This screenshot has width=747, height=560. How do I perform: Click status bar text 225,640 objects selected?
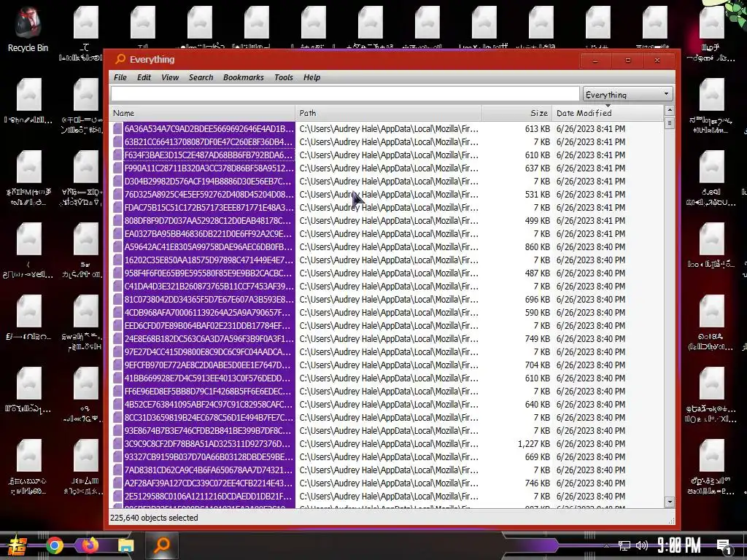point(154,518)
